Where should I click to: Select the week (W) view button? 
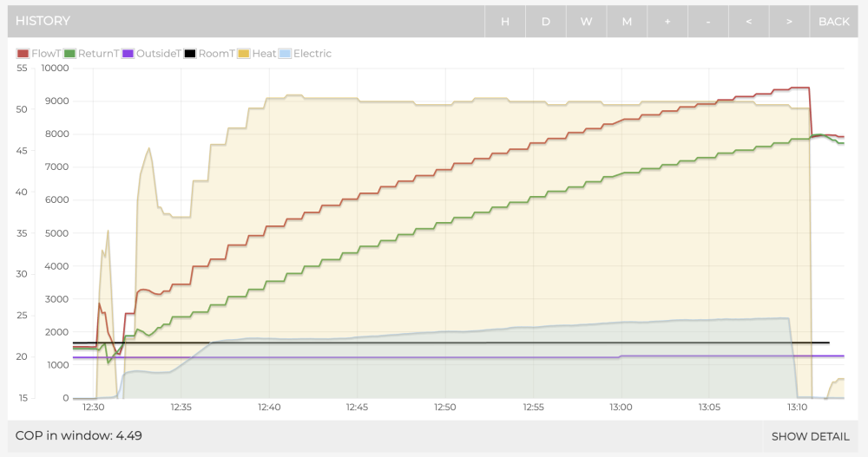[x=586, y=22]
